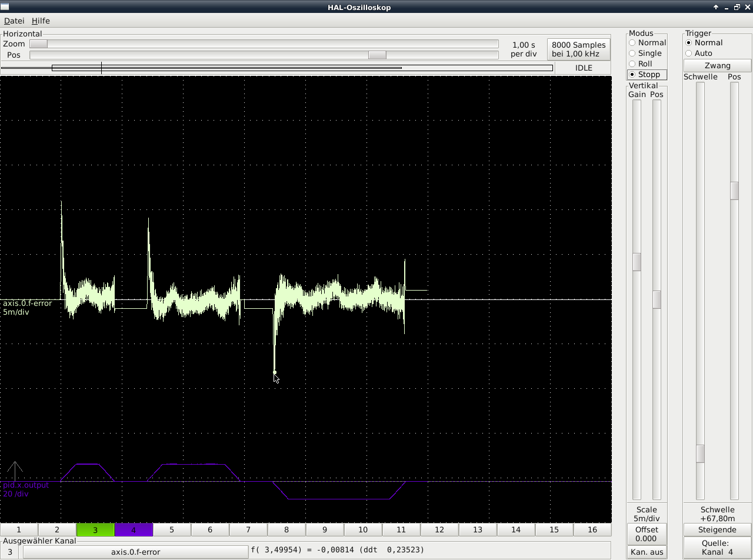Viewport: 753px width, 560px height.
Task: Select channel 15
Action: coord(554,530)
